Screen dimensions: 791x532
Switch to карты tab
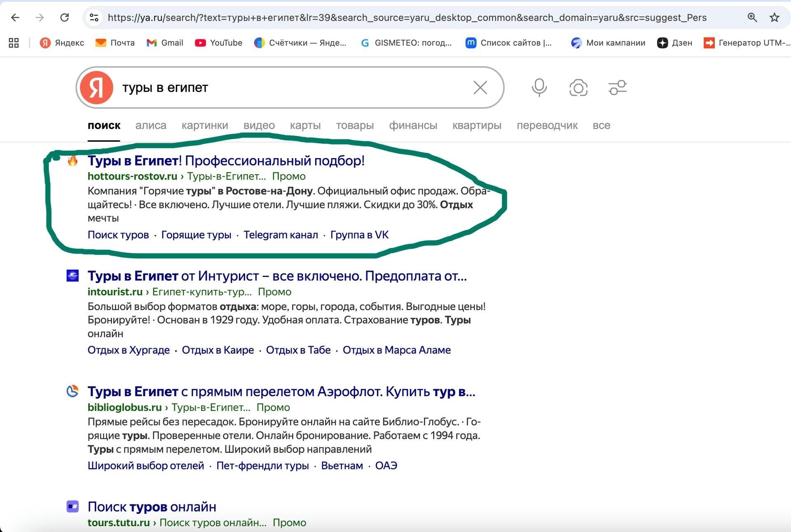coord(305,126)
